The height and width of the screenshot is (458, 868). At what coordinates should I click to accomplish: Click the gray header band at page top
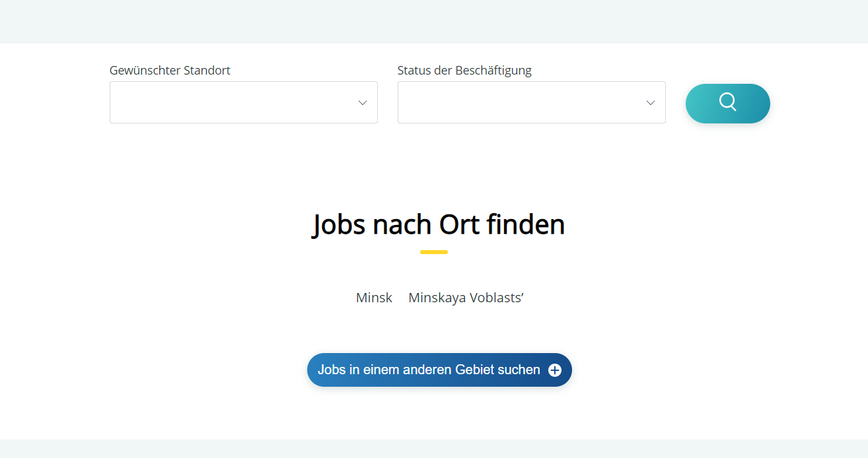tap(434, 21)
